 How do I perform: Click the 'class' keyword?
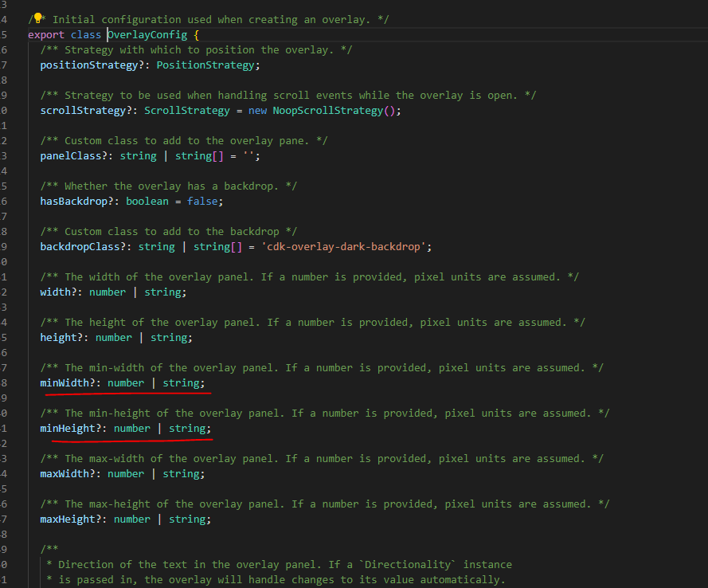coord(86,35)
